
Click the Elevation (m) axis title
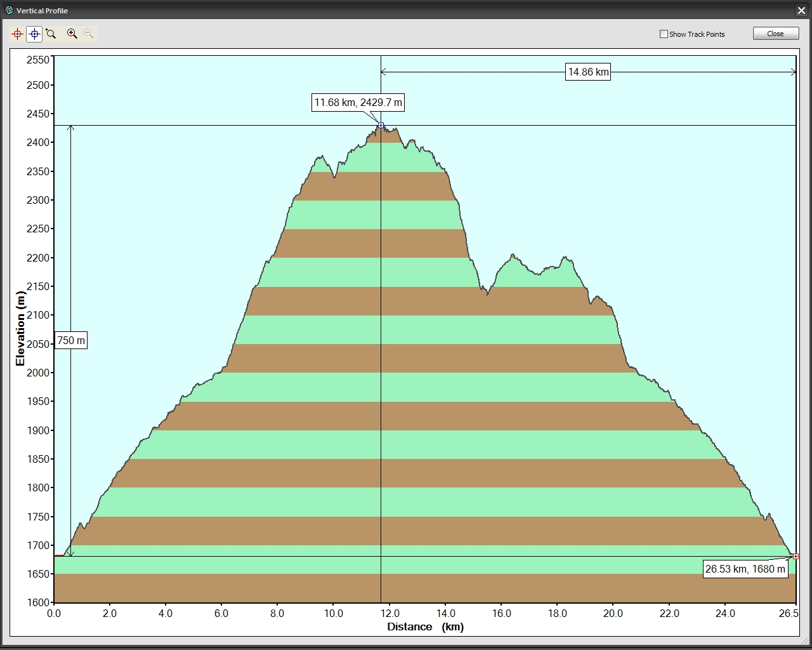click(20, 329)
